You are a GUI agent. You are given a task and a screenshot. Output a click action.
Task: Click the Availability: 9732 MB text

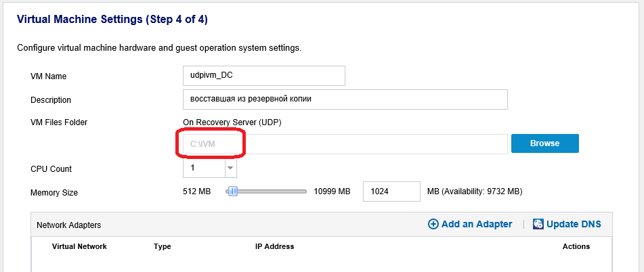[x=475, y=191]
